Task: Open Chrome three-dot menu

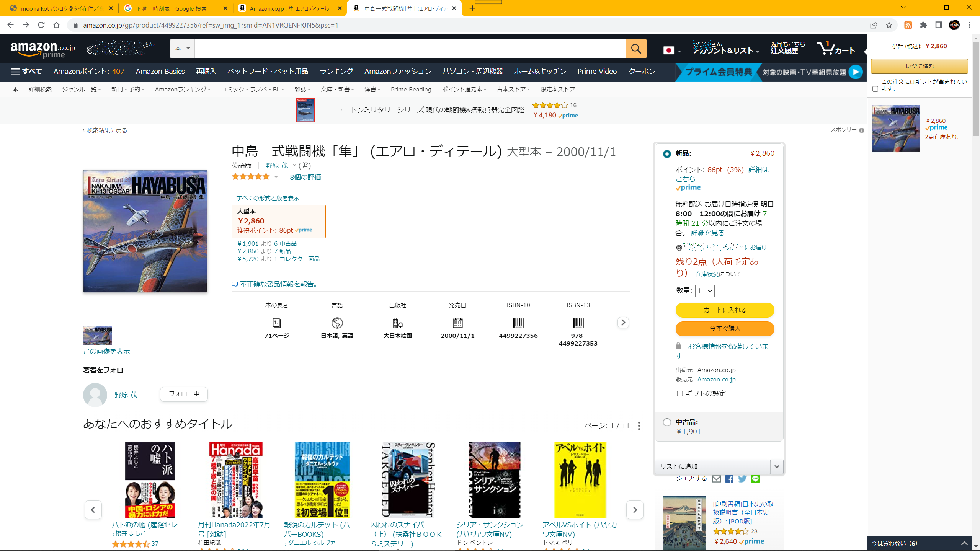Action: pos(969,25)
